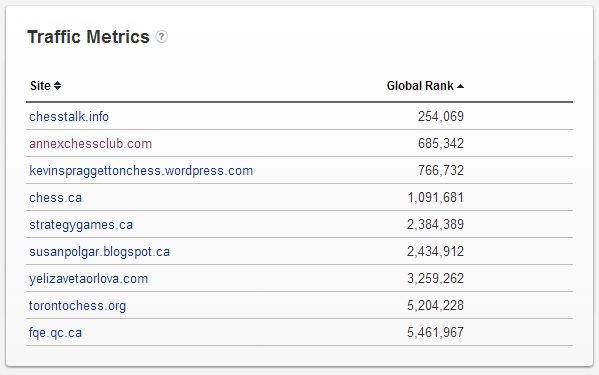Select the rank value 3,259,262

point(435,278)
